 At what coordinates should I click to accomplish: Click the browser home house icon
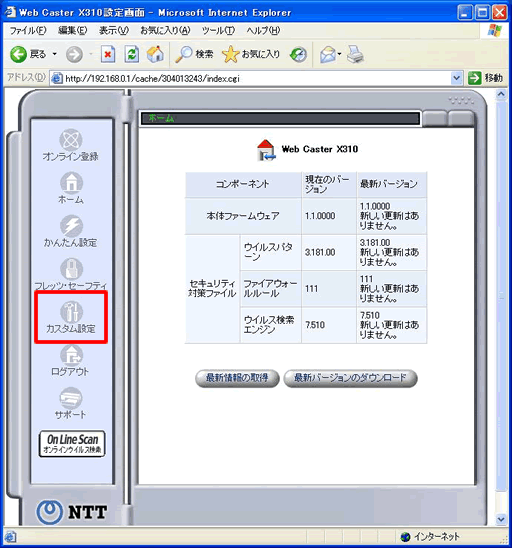pyautogui.click(x=156, y=55)
